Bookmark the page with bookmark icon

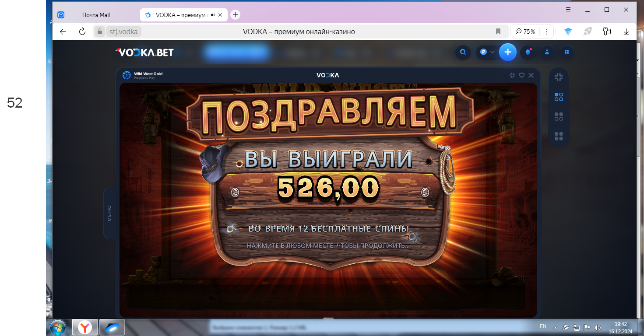498,31
